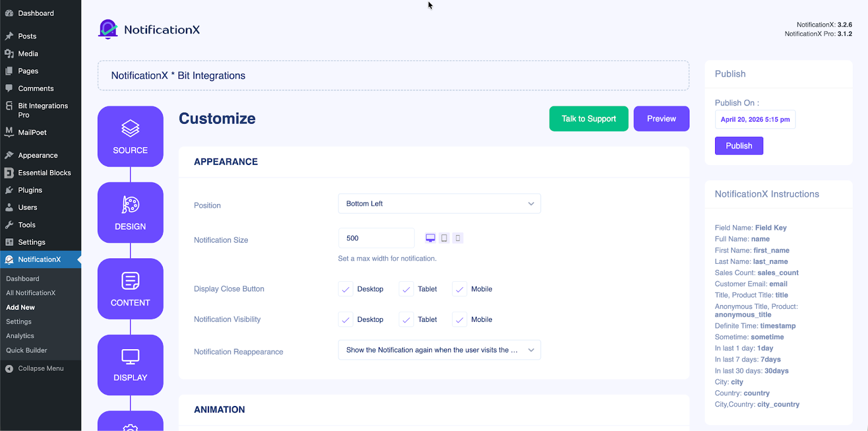
Task: Open the DISPLAY step with monitor icon
Action: coord(130,365)
